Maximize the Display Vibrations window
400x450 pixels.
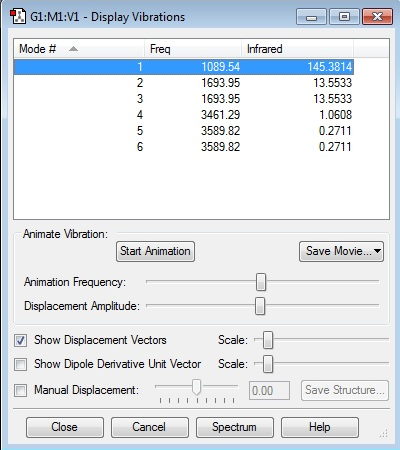[344, 17]
